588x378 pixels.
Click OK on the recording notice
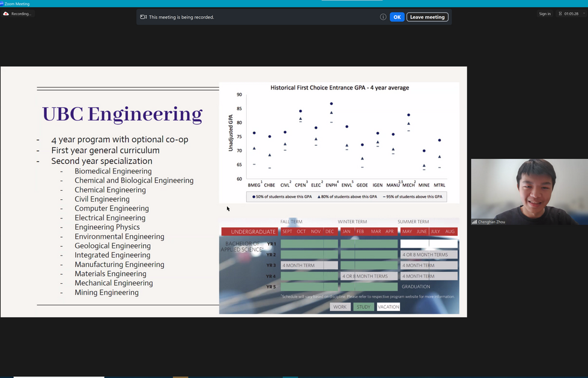point(396,17)
